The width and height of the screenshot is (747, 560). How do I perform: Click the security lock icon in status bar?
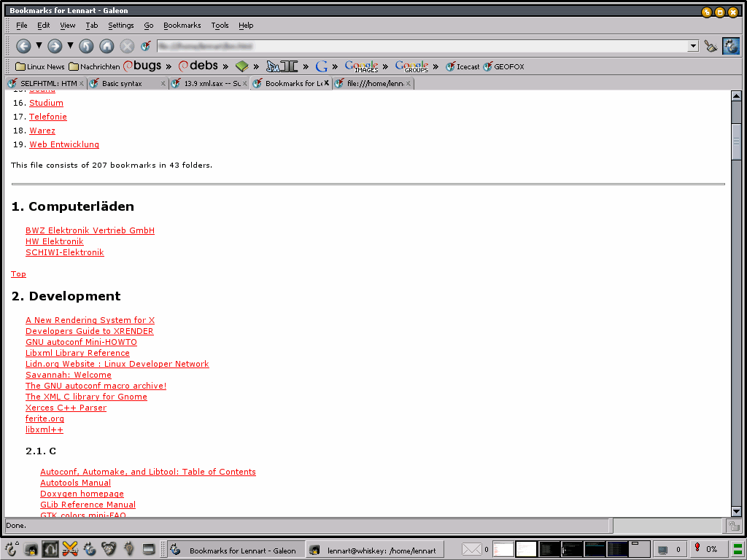click(734, 526)
